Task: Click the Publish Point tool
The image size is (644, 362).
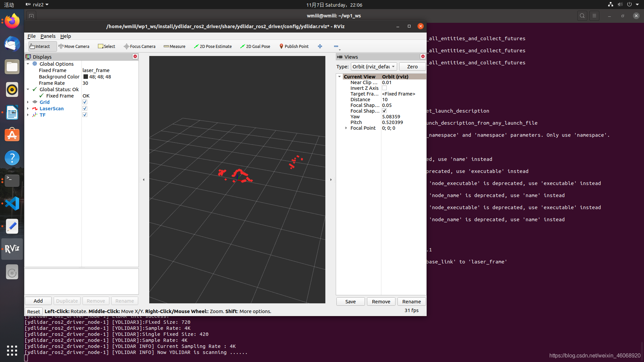Action: 294,46
